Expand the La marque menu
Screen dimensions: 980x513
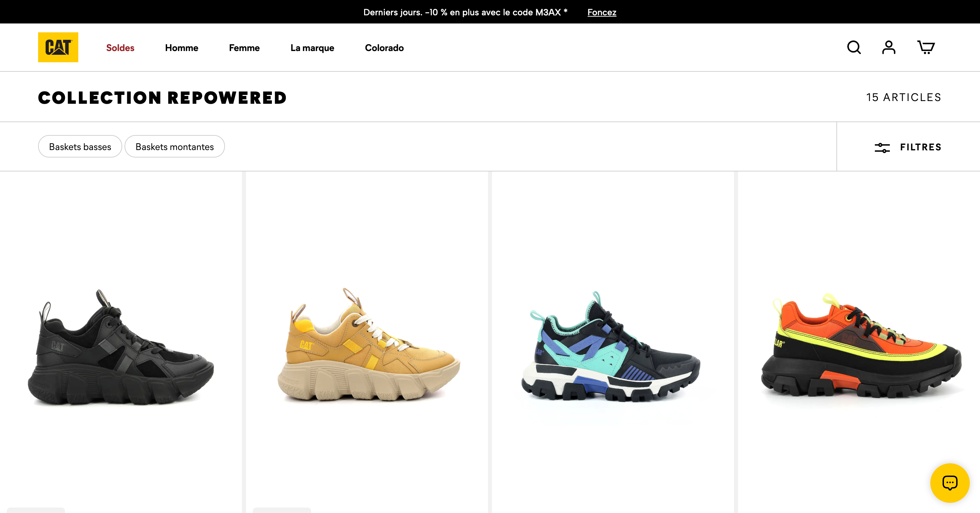coord(312,48)
